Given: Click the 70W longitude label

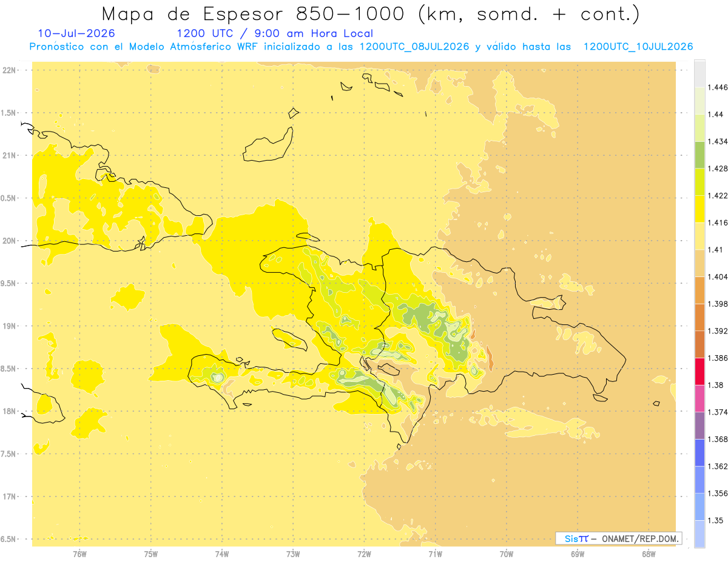Looking at the screenshot, I should click(x=507, y=554).
